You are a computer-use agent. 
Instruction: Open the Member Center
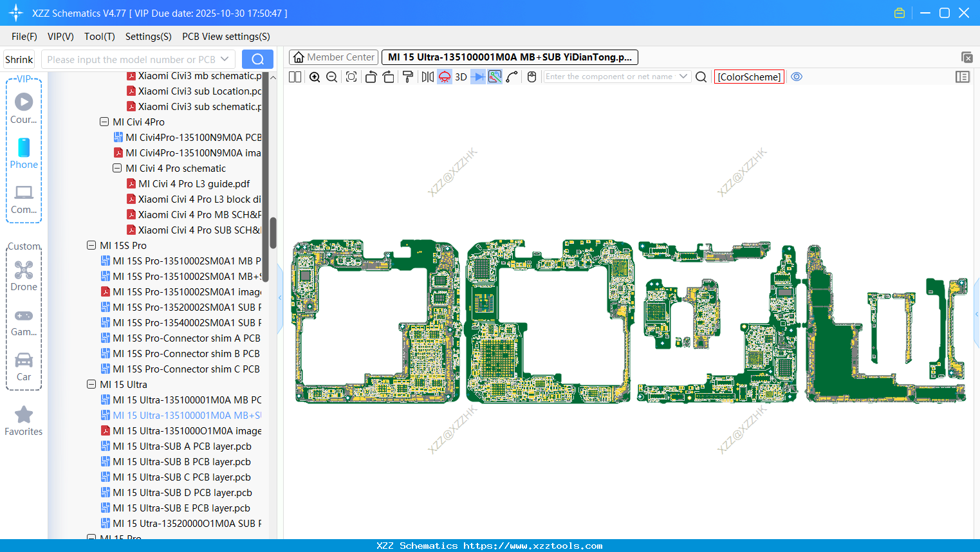[x=333, y=57]
